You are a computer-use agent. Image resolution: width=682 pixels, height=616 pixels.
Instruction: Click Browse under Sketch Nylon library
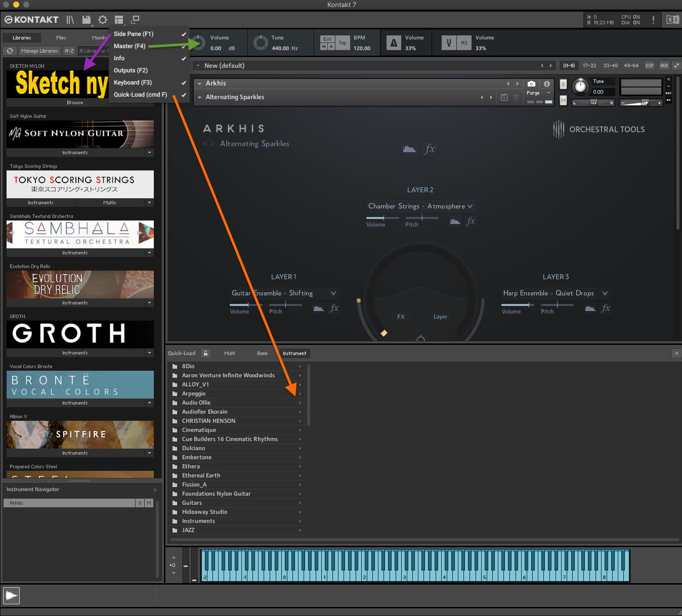click(75, 103)
